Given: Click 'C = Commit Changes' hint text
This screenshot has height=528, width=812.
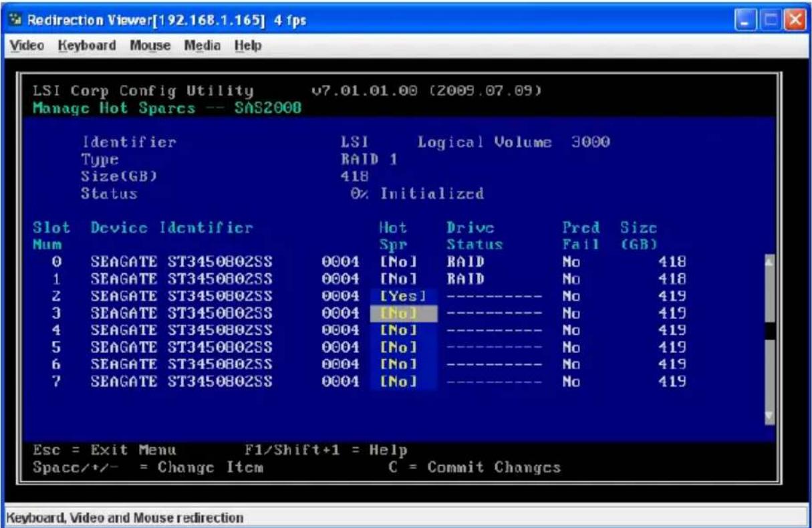Looking at the screenshot, I should pos(474,467).
